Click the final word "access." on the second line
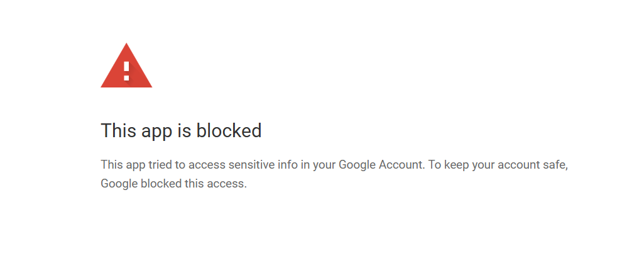 pos(230,184)
